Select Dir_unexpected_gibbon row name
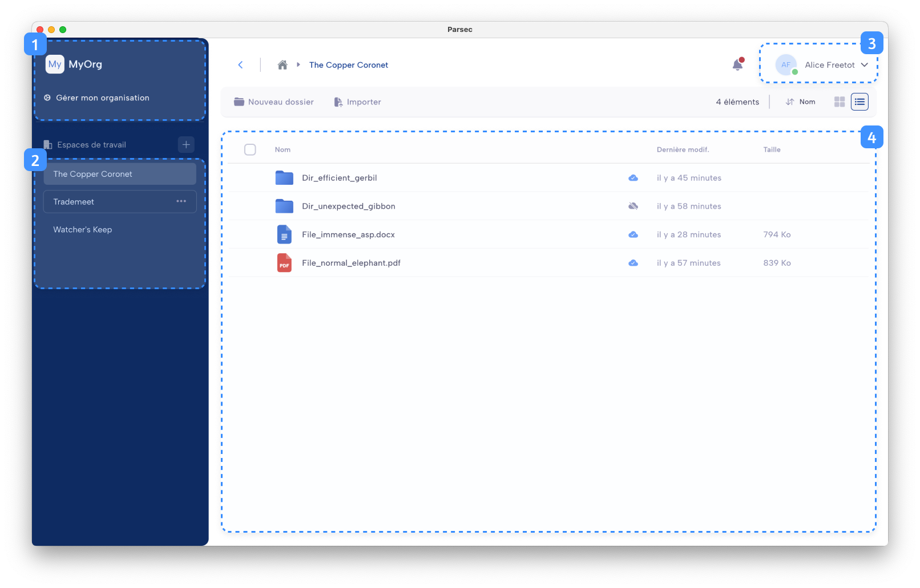This screenshot has width=920, height=588. click(349, 206)
